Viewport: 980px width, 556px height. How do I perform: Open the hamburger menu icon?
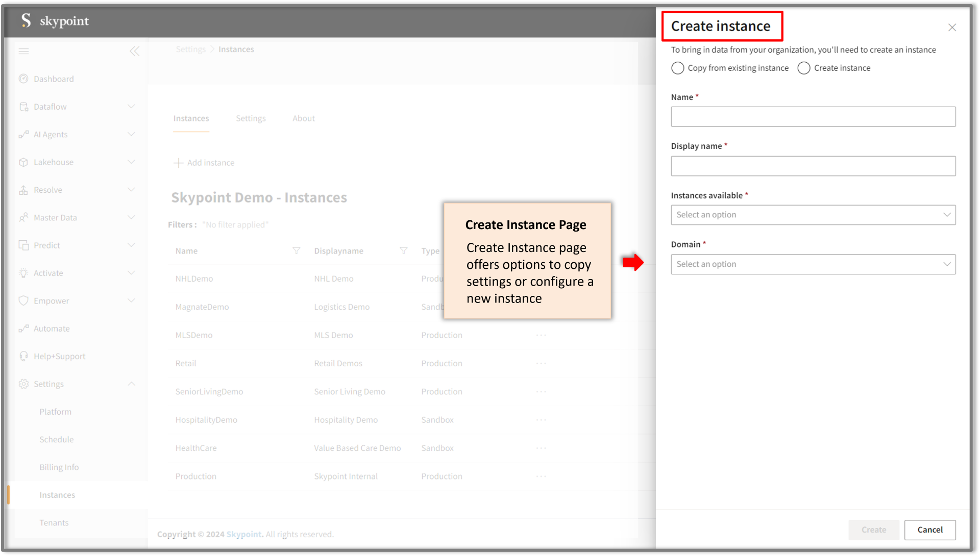click(23, 51)
